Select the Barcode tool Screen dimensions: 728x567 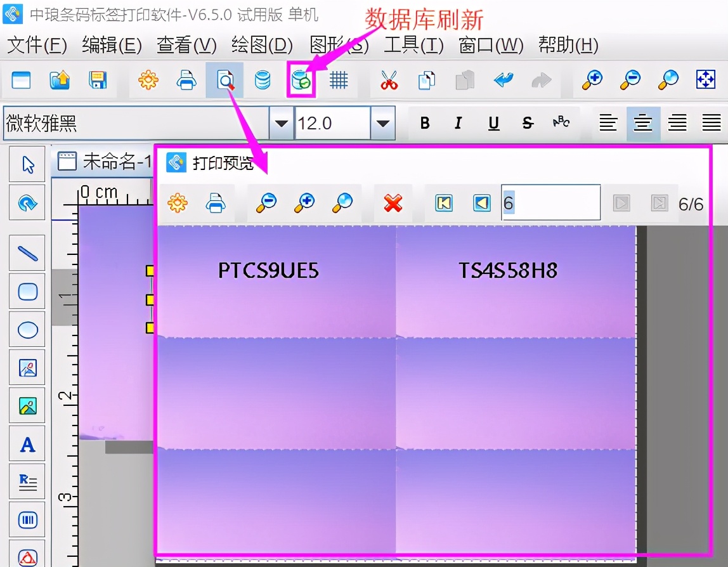[27, 520]
